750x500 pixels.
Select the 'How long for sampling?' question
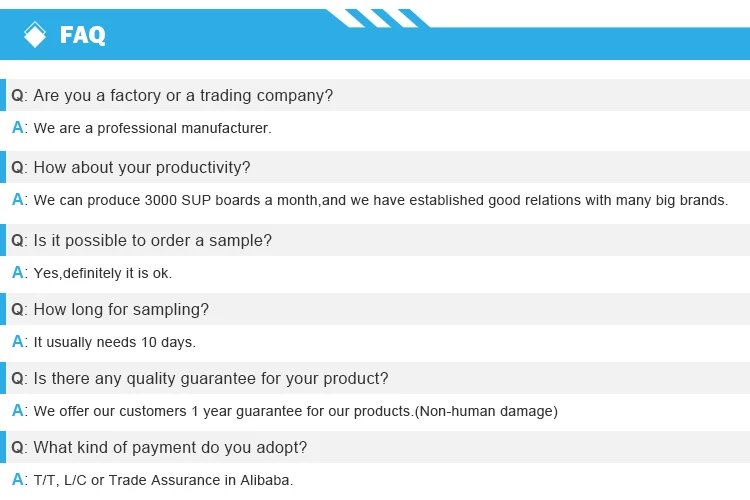[x=375, y=309]
